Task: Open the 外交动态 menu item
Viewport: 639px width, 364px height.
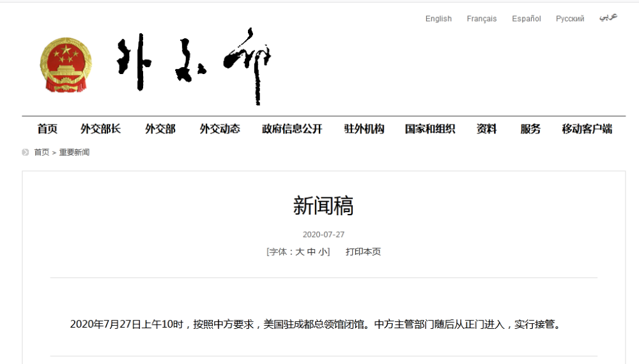Action: (220, 129)
